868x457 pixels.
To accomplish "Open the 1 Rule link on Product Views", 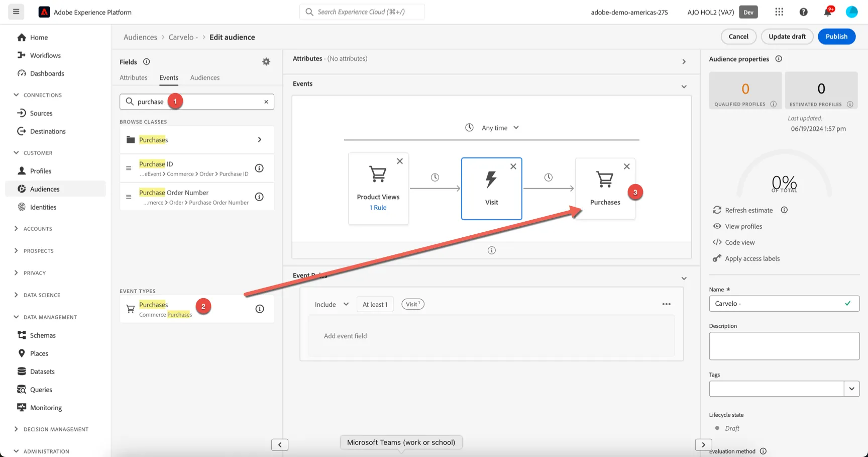I will point(378,208).
